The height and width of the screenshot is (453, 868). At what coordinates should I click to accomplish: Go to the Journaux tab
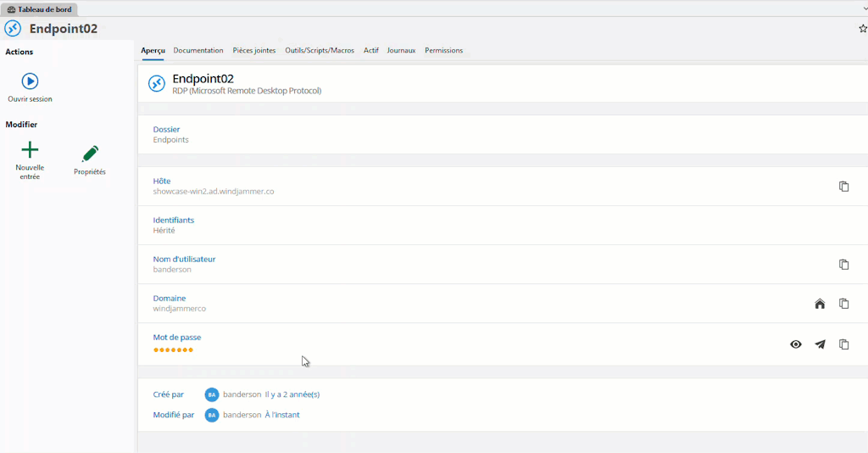point(401,51)
